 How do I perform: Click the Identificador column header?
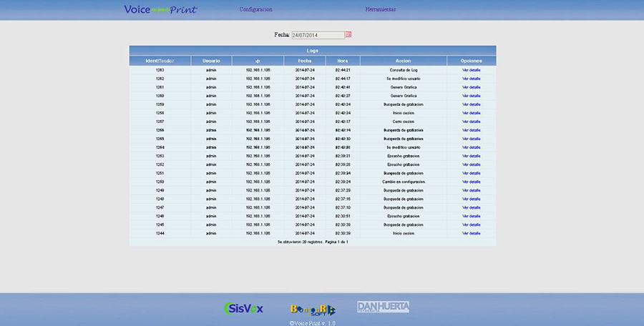coord(160,61)
